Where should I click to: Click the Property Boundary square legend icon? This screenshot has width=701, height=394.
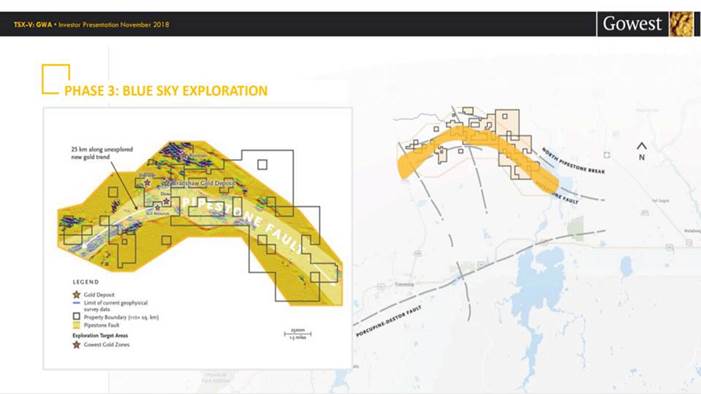76,317
